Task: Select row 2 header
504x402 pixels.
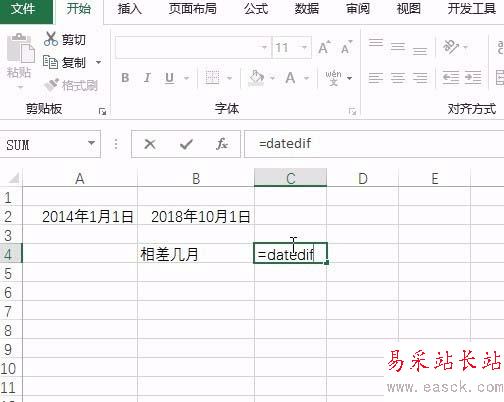Action: coord(11,217)
